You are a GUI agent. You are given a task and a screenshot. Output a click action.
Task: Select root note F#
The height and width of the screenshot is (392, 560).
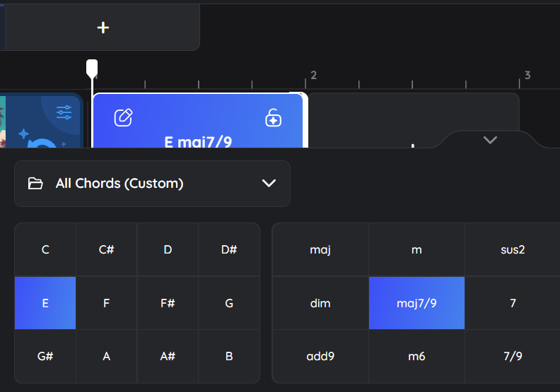click(168, 303)
